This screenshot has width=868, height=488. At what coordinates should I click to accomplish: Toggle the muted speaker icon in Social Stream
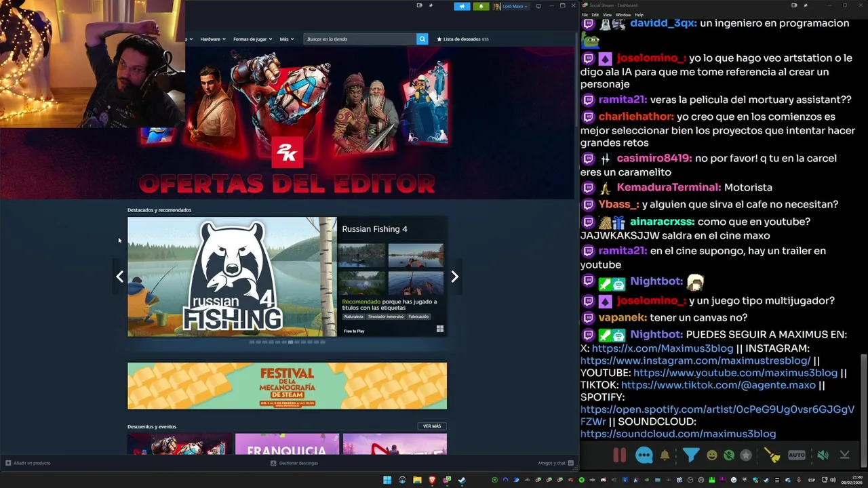tap(823, 455)
